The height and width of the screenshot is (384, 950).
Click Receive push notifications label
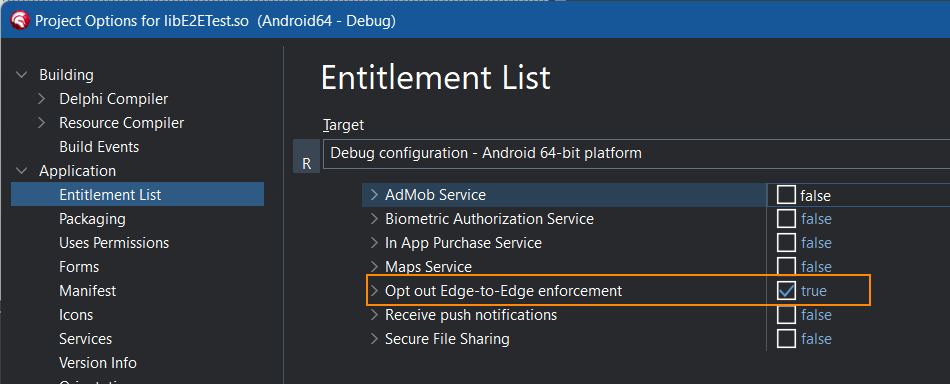click(471, 315)
